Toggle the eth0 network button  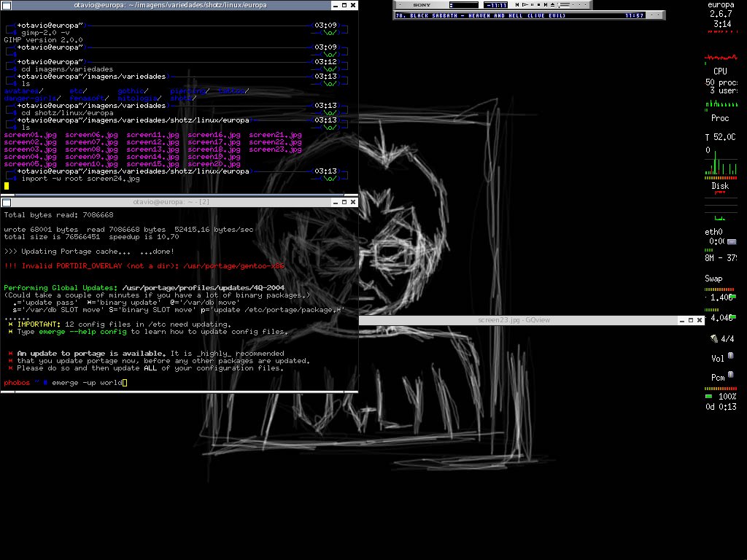pos(732,242)
